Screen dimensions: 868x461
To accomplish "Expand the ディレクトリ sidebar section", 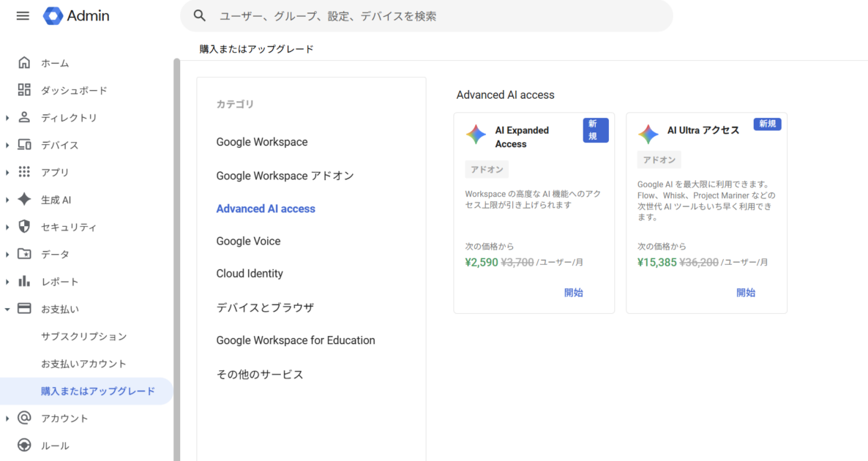I will point(7,118).
